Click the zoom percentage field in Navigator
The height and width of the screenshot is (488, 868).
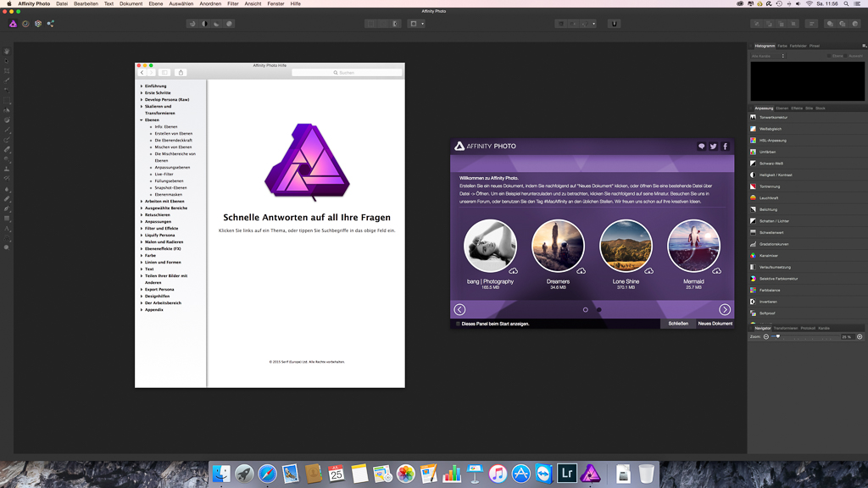[x=847, y=336]
